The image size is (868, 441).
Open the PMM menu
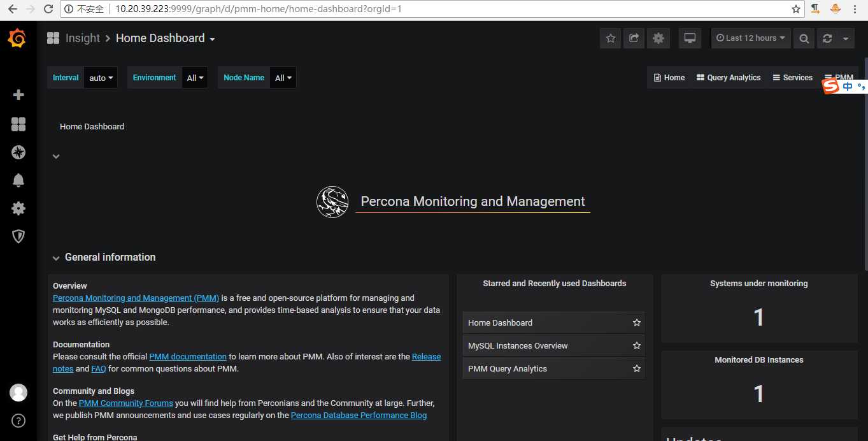pos(839,77)
